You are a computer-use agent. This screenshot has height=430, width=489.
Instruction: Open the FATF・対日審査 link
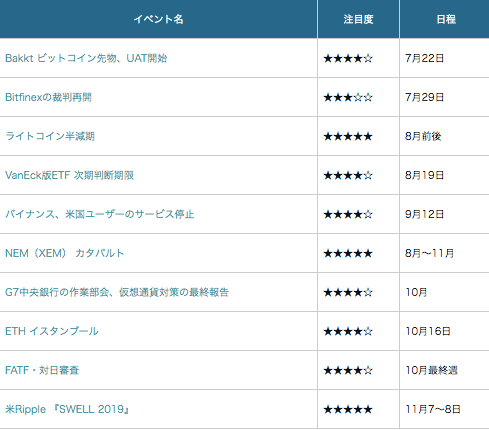(42, 370)
